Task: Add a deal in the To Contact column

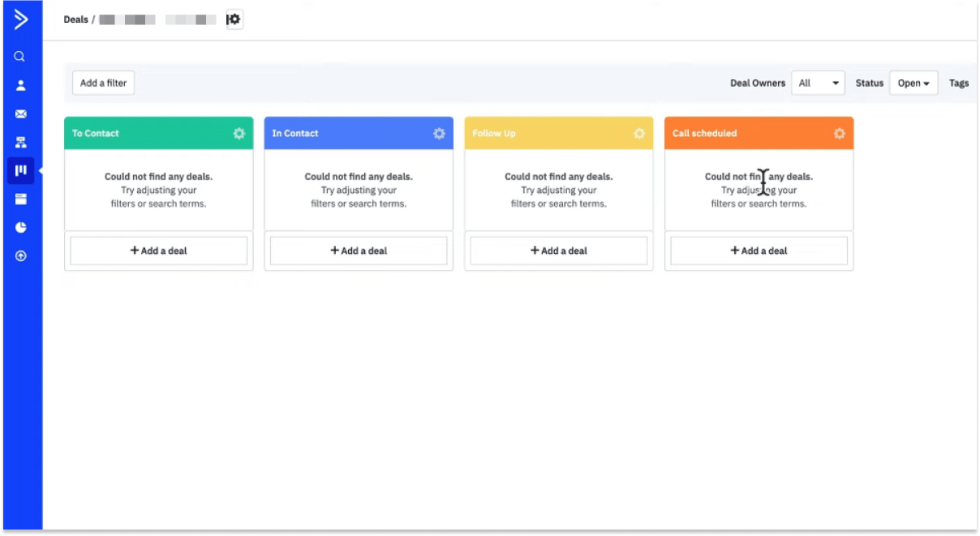Action: click(158, 251)
